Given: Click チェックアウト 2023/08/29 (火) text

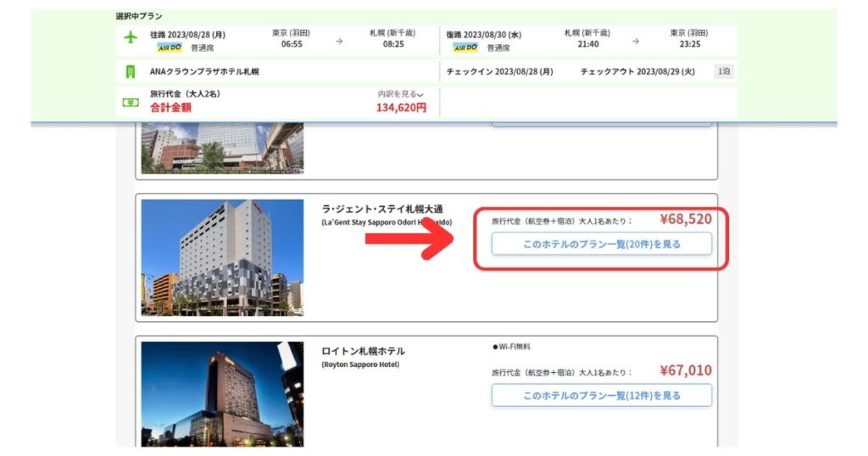Looking at the screenshot, I should pyautogui.click(x=637, y=71).
